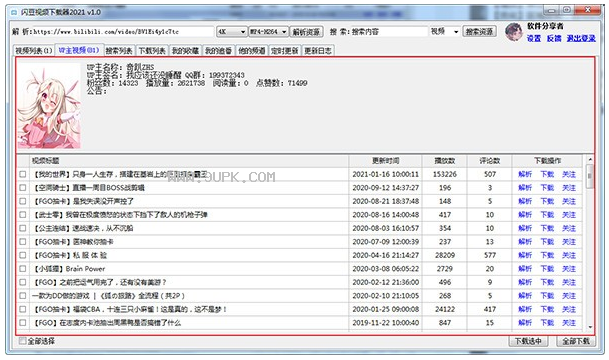Open the 设置 settings link
609x360 pixels.
point(534,38)
